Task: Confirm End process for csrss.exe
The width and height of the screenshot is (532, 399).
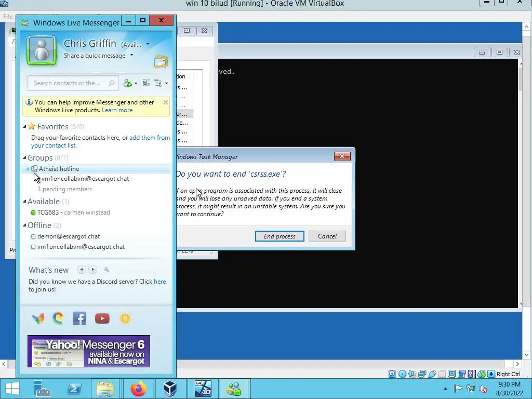Action: [280, 236]
